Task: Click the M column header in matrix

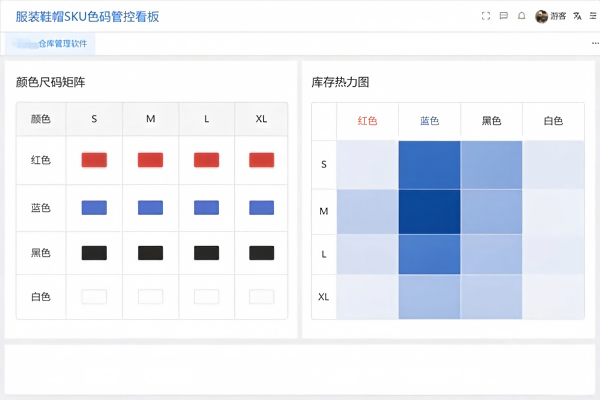Action: click(150, 119)
